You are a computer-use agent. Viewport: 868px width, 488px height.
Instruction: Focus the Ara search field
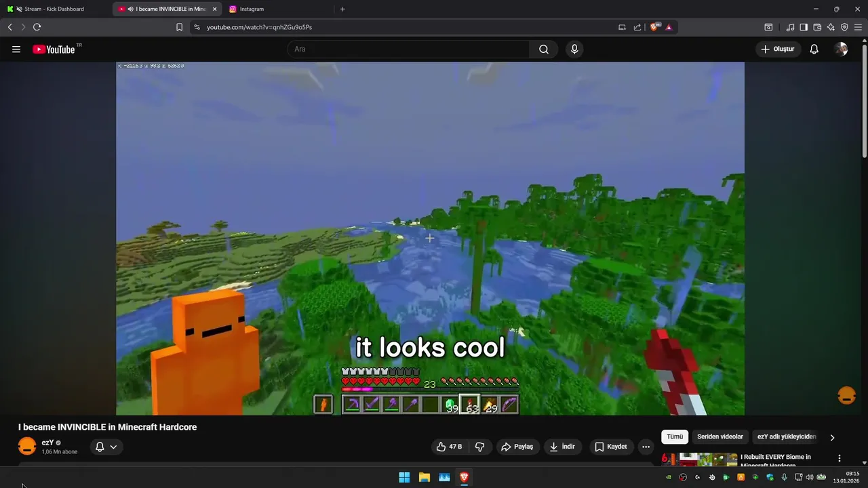(x=408, y=49)
